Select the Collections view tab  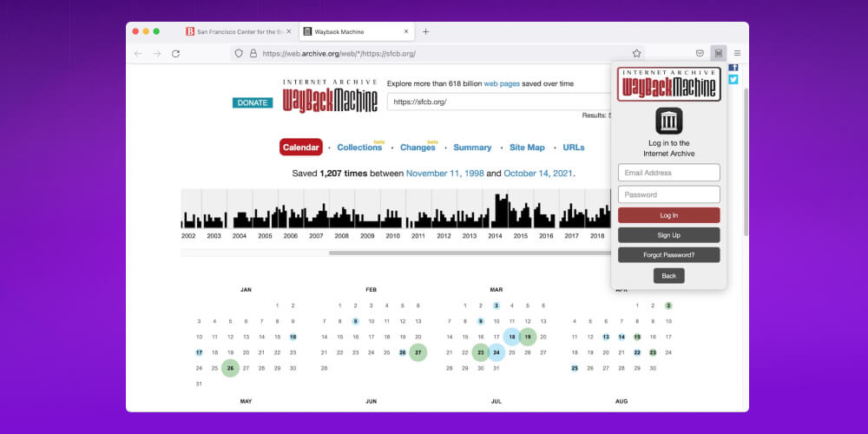(358, 148)
